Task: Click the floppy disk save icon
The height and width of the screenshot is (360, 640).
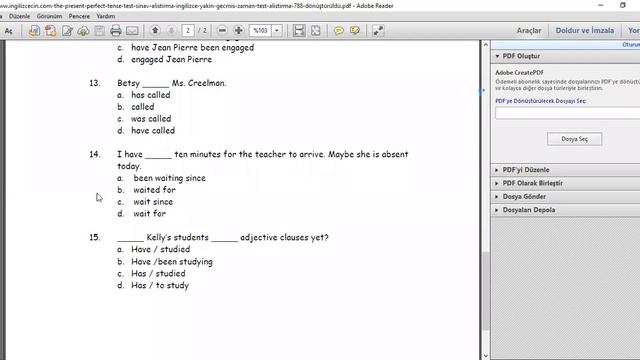Action: [x=100, y=31]
